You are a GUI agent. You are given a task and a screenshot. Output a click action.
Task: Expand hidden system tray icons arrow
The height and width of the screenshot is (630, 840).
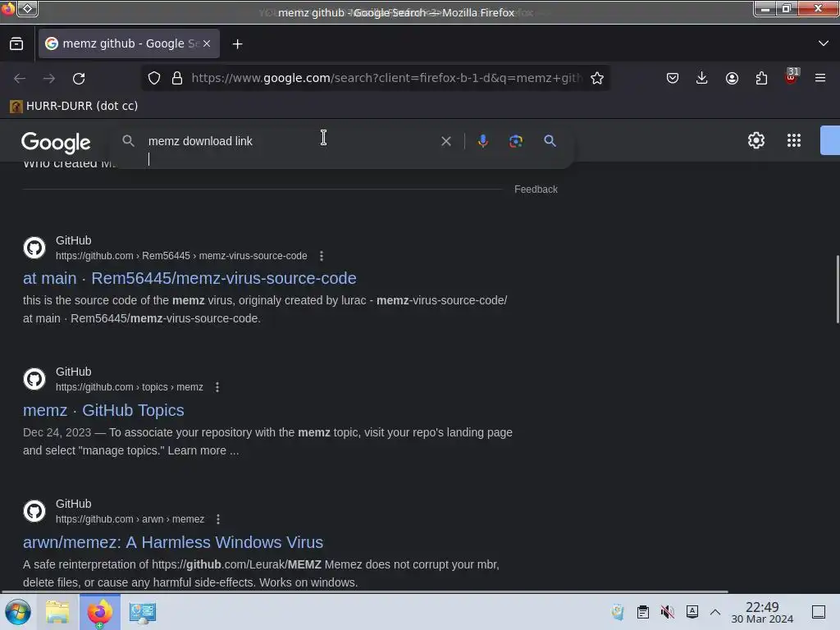click(715, 612)
